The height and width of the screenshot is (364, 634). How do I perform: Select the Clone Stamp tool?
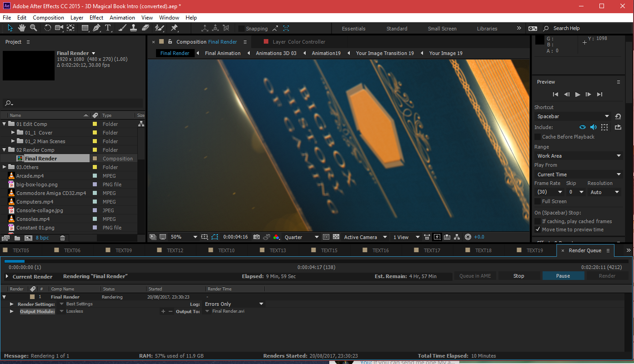tap(134, 28)
